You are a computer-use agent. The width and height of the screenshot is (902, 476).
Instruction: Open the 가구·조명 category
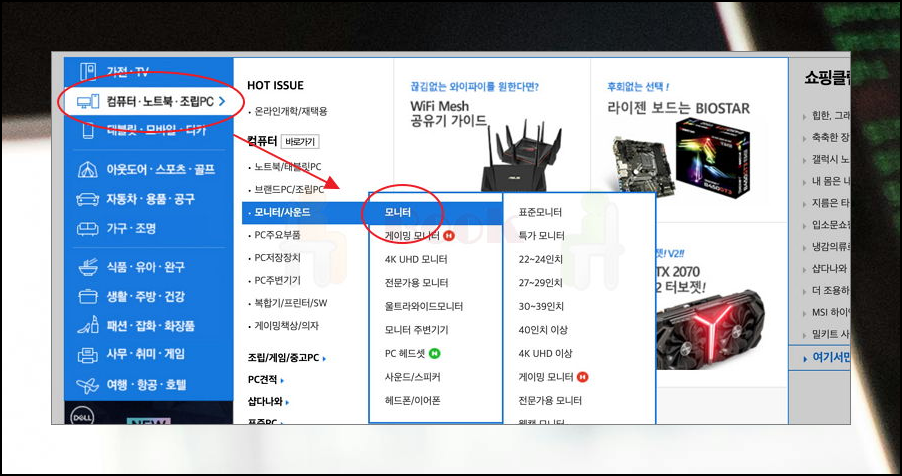[x=131, y=229]
